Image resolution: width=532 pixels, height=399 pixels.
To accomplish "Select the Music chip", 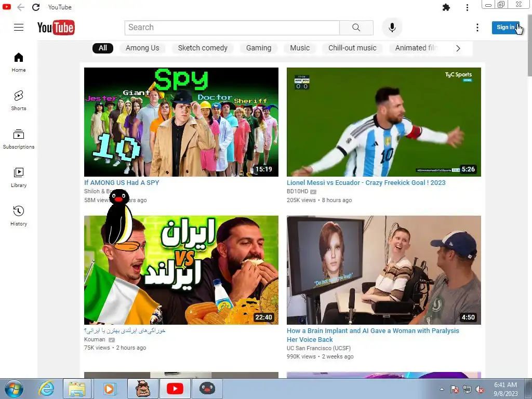I will (300, 48).
